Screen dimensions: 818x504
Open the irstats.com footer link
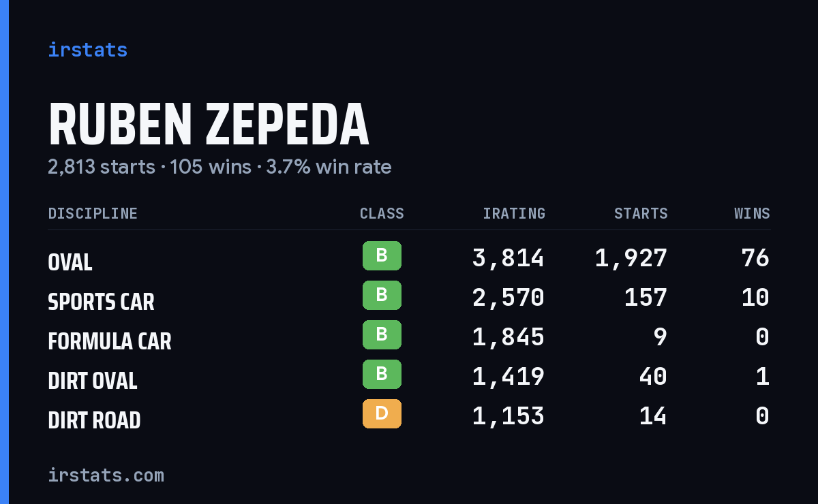coord(106,475)
